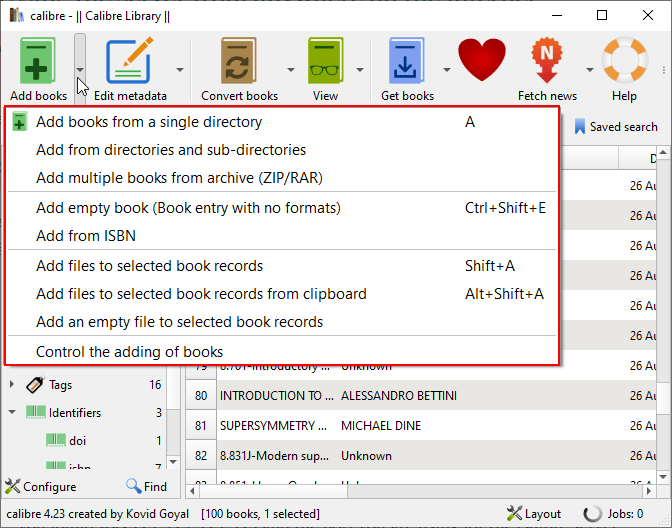The image size is (672, 528).
Task: Click the book list vertical scrollbar down arrow
Action: (663, 477)
